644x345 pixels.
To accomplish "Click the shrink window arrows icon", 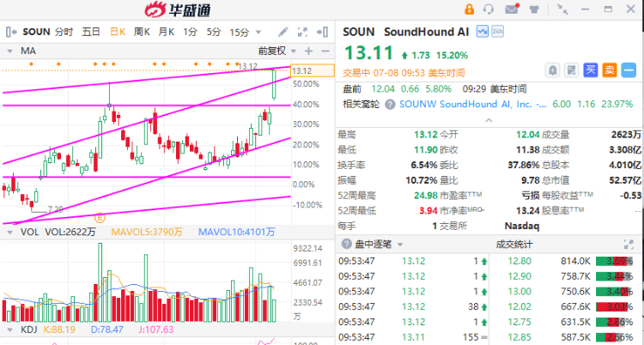I will pos(562,9).
